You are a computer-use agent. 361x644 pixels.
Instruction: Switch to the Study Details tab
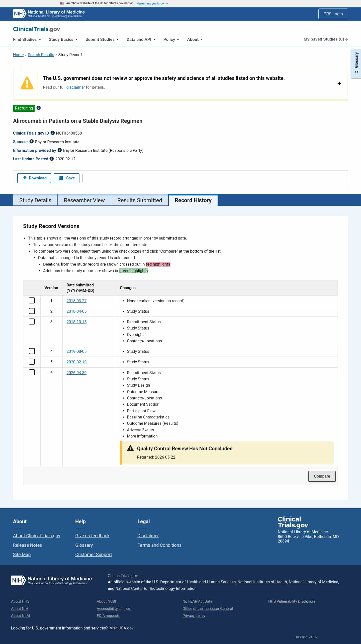pos(35,200)
